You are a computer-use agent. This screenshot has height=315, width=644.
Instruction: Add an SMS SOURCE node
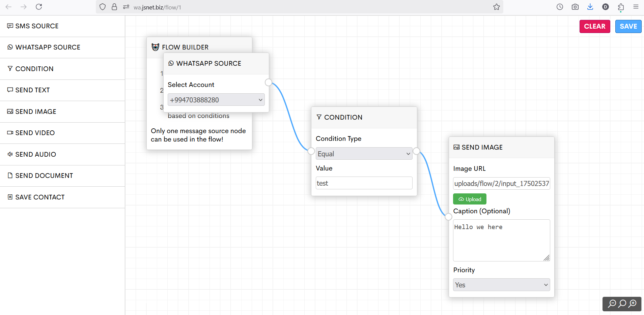point(62,26)
